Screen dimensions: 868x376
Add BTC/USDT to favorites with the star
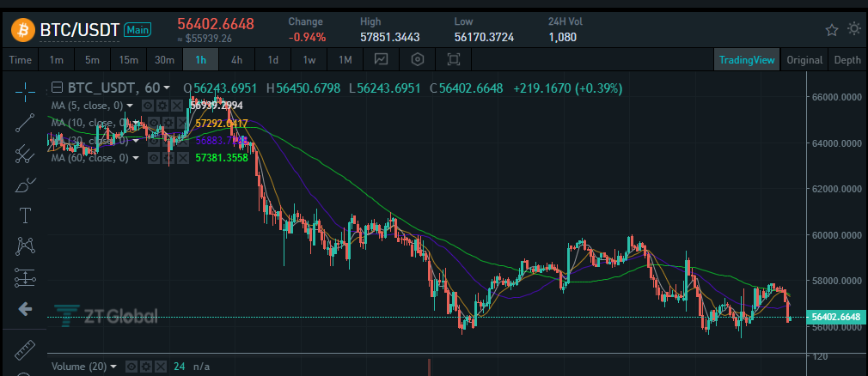click(x=831, y=30)
